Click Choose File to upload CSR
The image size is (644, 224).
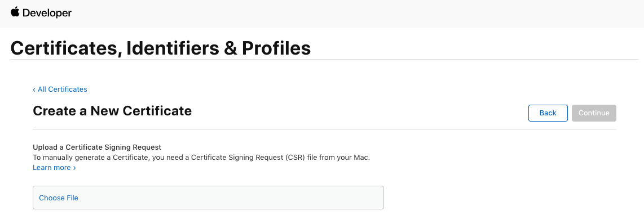58,198
